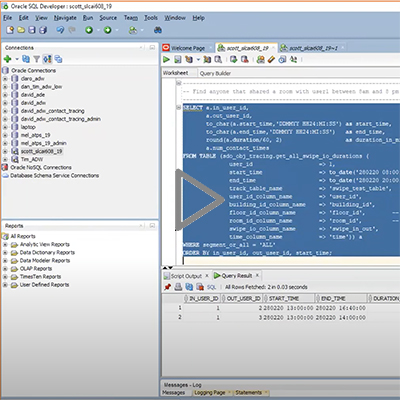400x400 pixels.
Task: Close the Query Result tab
Action: [257, 275]
